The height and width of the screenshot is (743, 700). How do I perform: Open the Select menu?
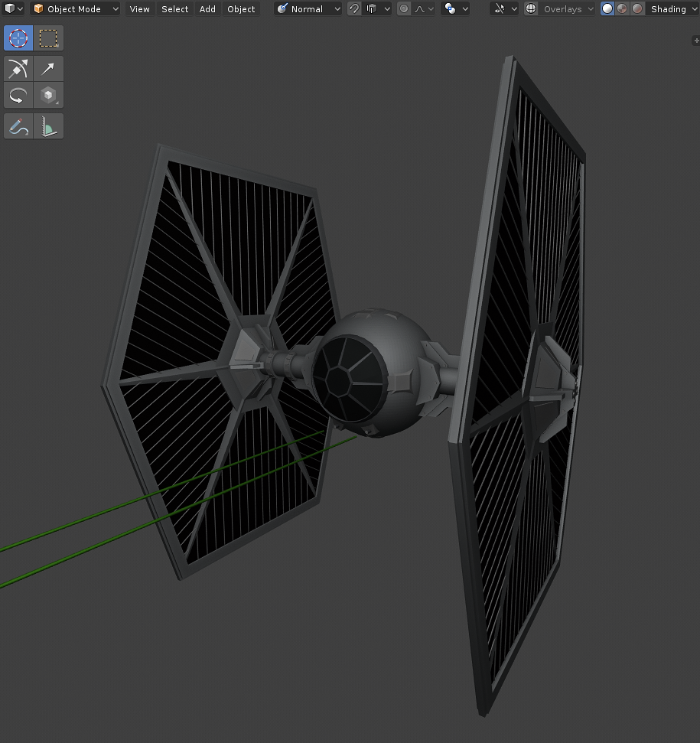(174, 8)
